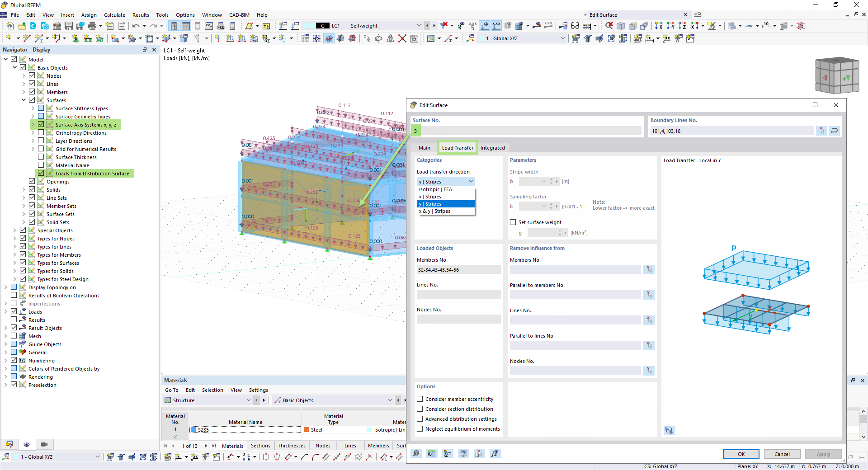Screen dimensions: 868x470
Task: Check Consider member eccentricity
Action: (x=420, y=399)
